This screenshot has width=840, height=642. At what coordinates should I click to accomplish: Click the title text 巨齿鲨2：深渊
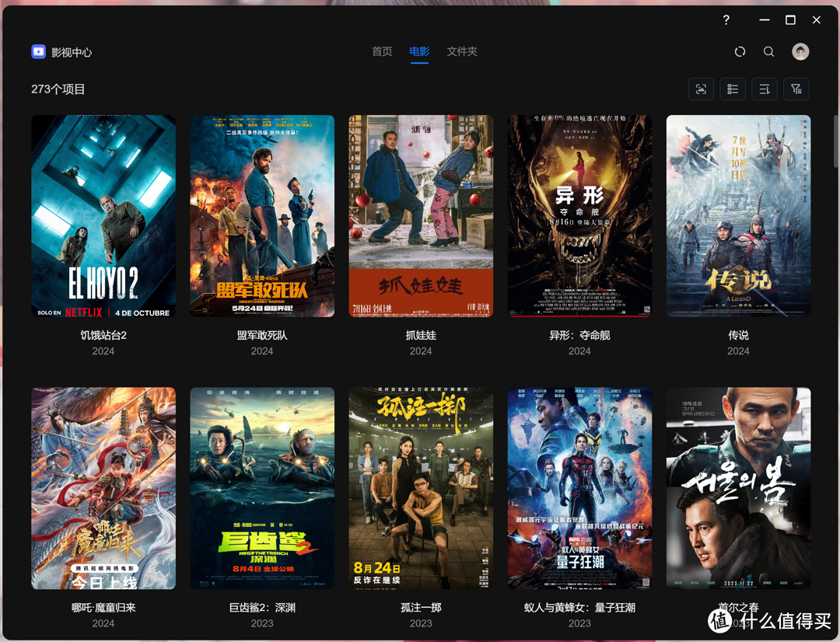(262, 608)
